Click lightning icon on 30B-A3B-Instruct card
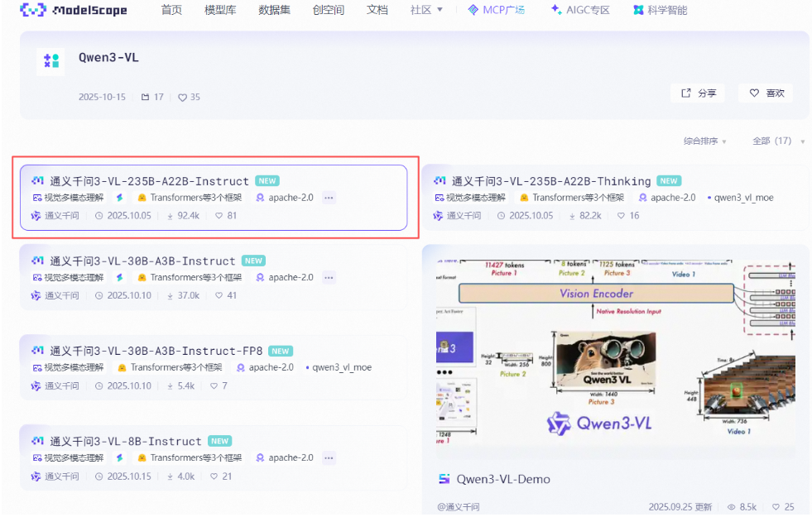Viewport: 812px width, 517px height. [120, 277]
